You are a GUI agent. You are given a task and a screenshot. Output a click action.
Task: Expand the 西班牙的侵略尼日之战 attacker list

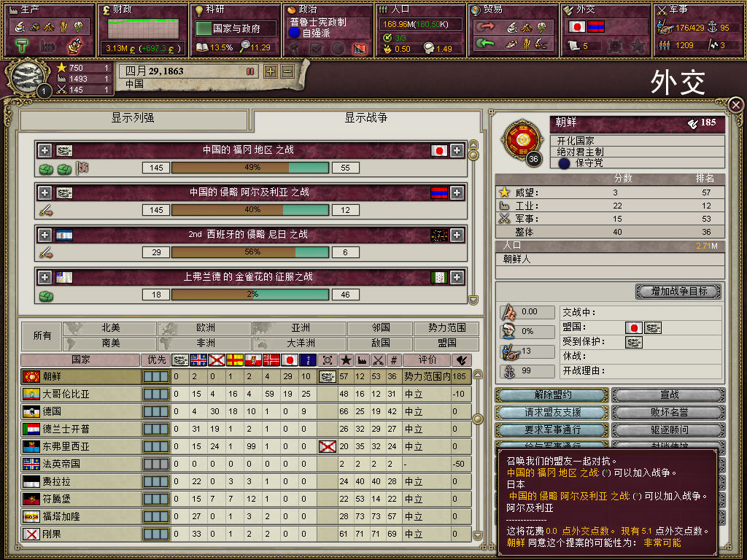click(x=44, y=235)
